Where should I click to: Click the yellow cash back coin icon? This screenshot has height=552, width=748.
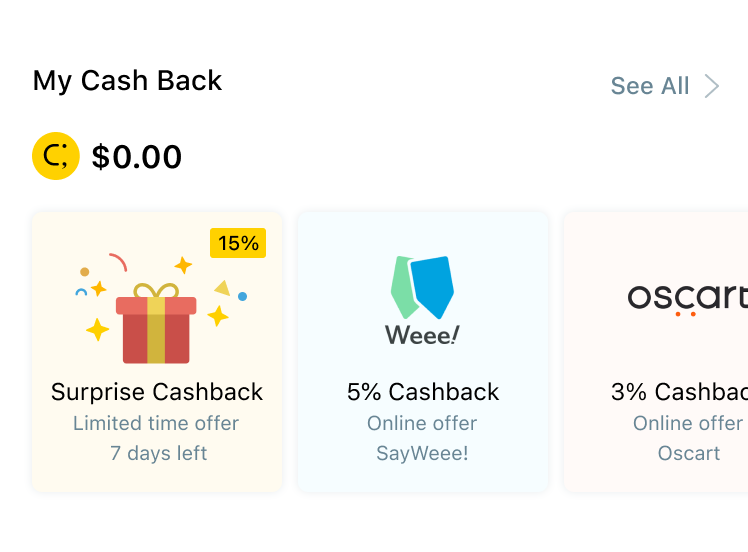pos(56,156)
